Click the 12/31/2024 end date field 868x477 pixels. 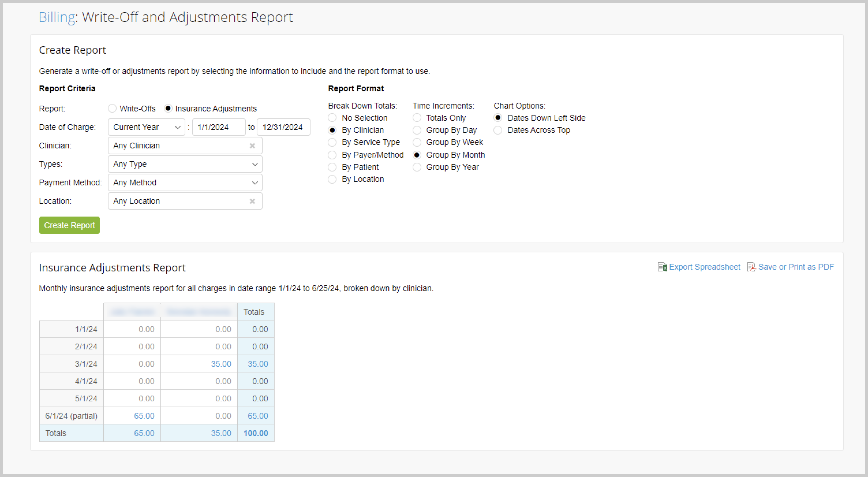click(x=283, y=127)
